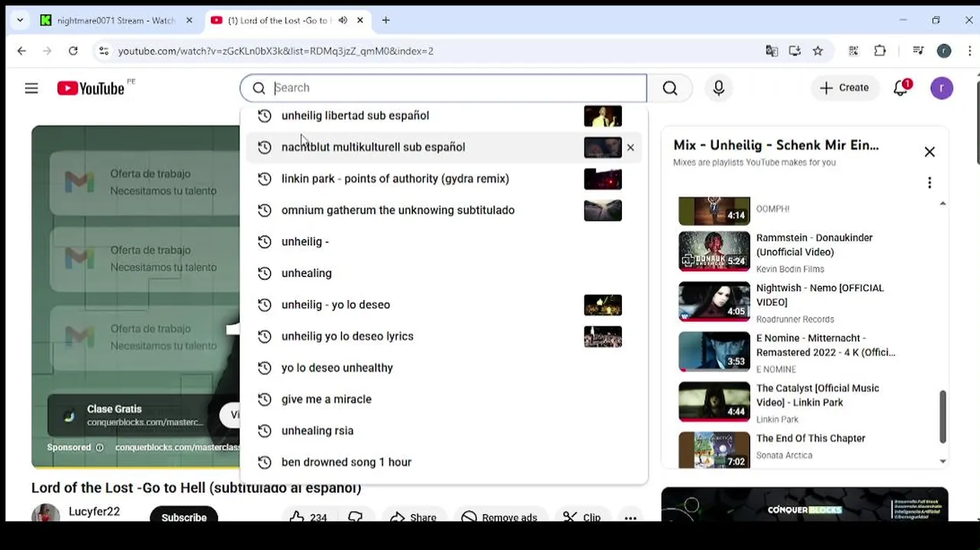Click the Share button below the video

[x=413, y=517]
